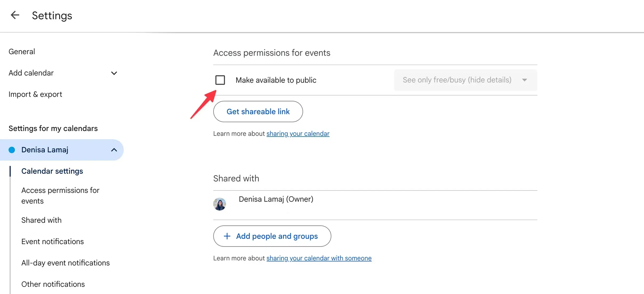Click Get shareable link
644x294 pixels.
point(258,112)
